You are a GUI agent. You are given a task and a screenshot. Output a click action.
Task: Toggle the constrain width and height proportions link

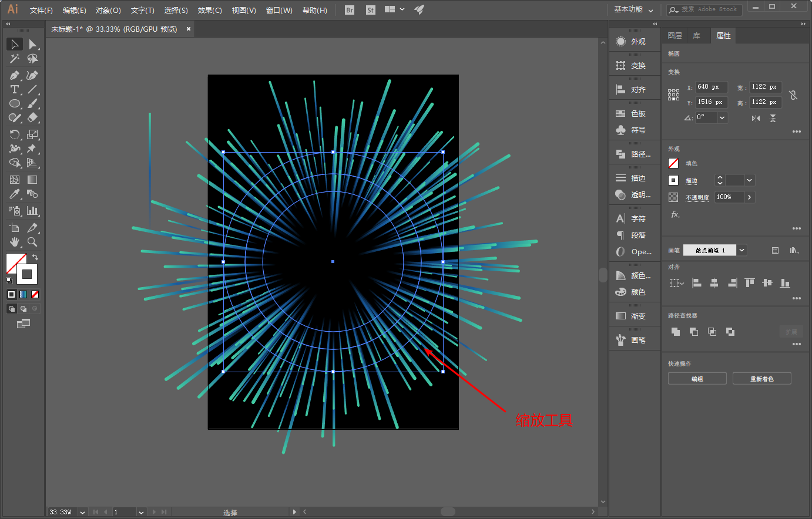(x=793, y=95)
